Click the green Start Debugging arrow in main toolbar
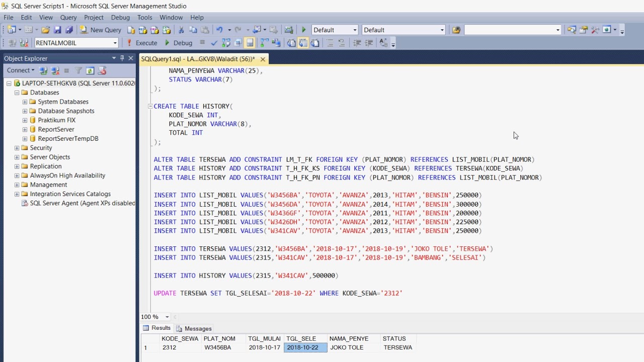 [x=303, y=30]
